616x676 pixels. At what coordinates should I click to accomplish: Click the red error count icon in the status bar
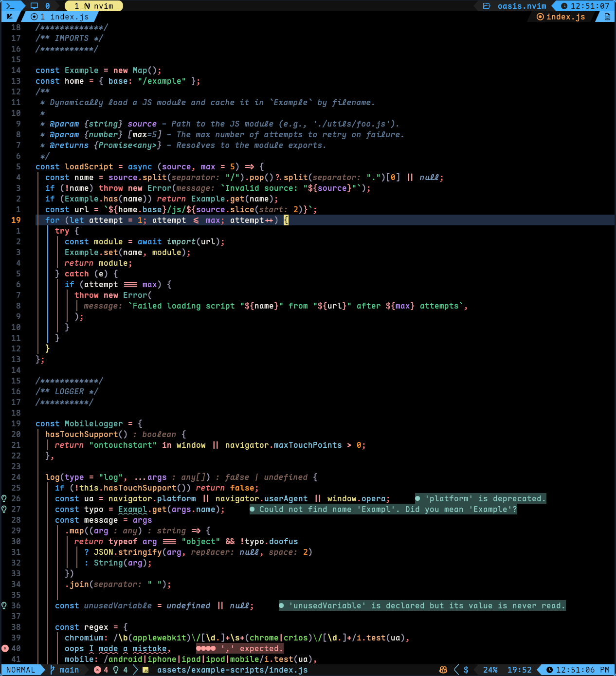pyautogui.click(x=97, y=670)
